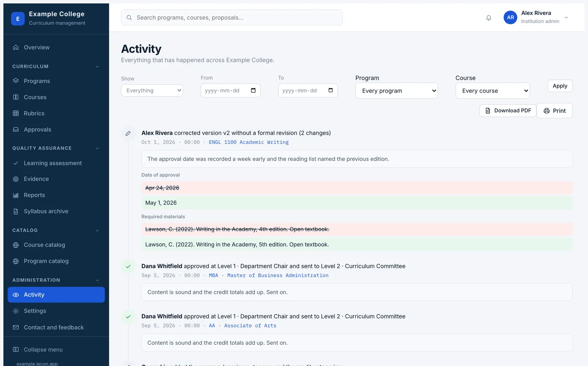The height and width of the screenshot is (366, 588).
Task: Click the Contact and feedback envelope icon
Action: (16, 327)
